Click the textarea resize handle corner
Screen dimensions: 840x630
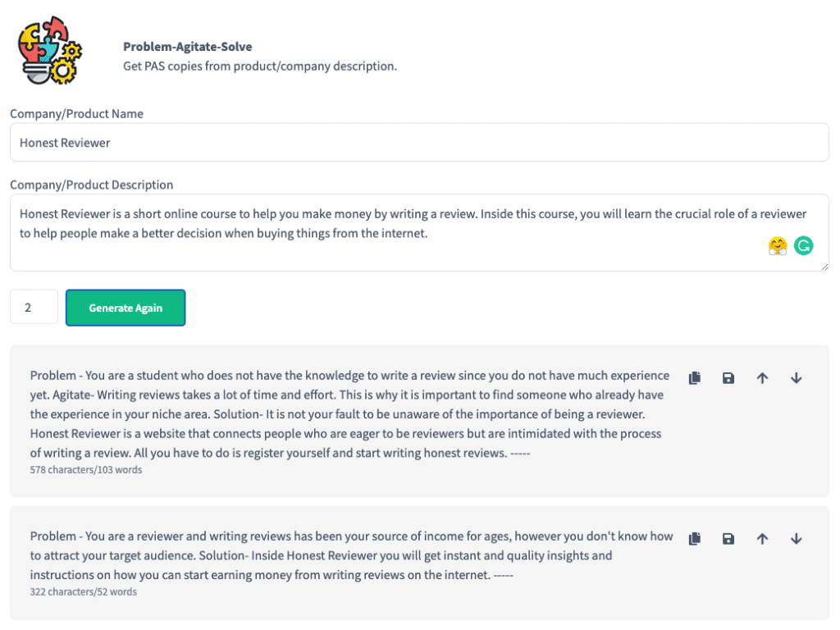click(824, 267)
